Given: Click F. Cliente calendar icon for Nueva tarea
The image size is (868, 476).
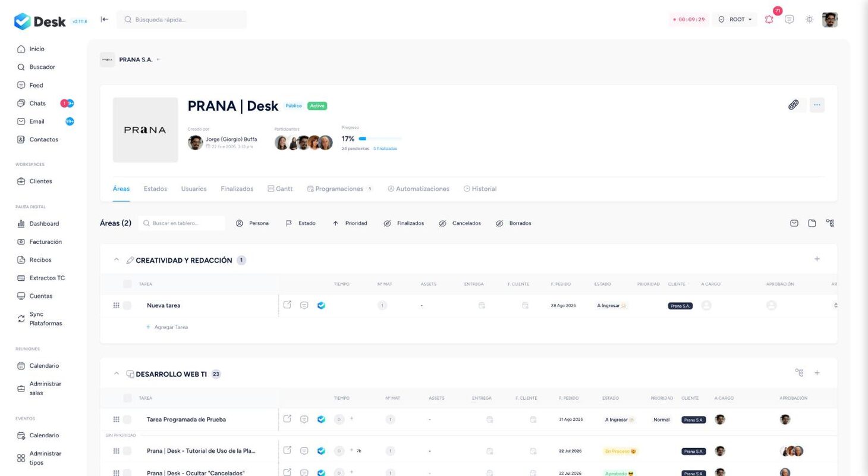Looking at the screenshot, I should [526, 305].
